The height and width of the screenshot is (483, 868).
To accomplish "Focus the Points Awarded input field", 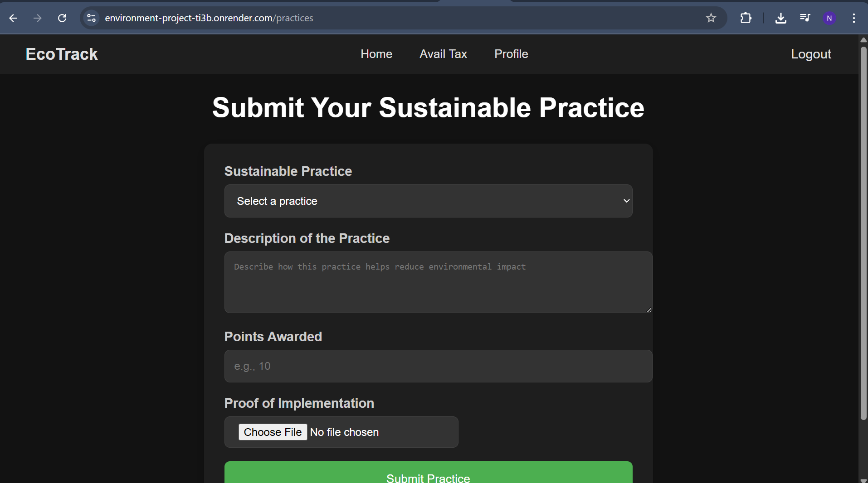I will tap(438, 366).
